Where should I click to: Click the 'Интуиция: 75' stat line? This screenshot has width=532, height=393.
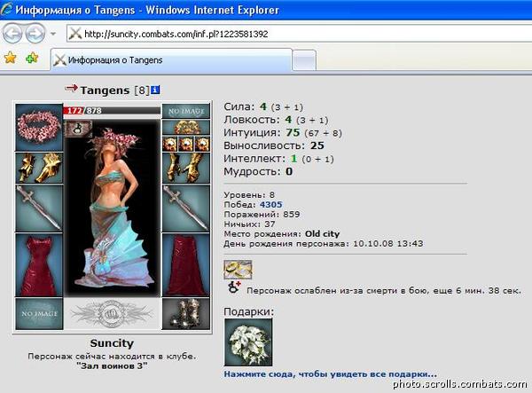[x=282, y=132]
